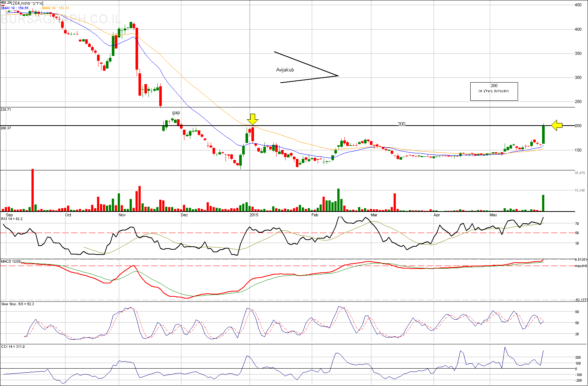
Task: Select the large green volume bar in late May
Action: [x=543, y=203]
